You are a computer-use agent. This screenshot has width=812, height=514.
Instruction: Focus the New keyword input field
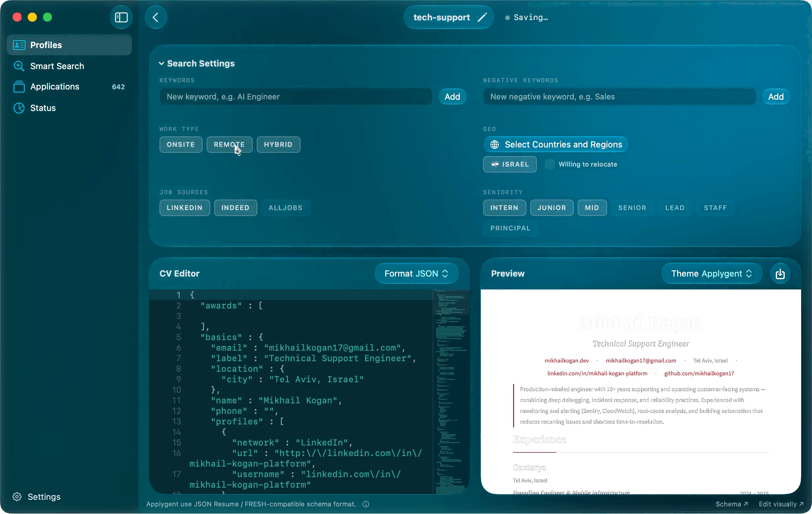pyautogui.click(x=296, y=97)
